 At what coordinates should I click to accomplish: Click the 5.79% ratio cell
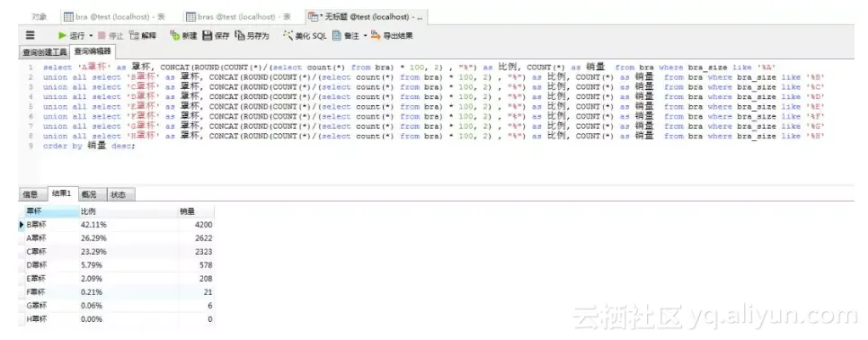[x=128, y=265]
